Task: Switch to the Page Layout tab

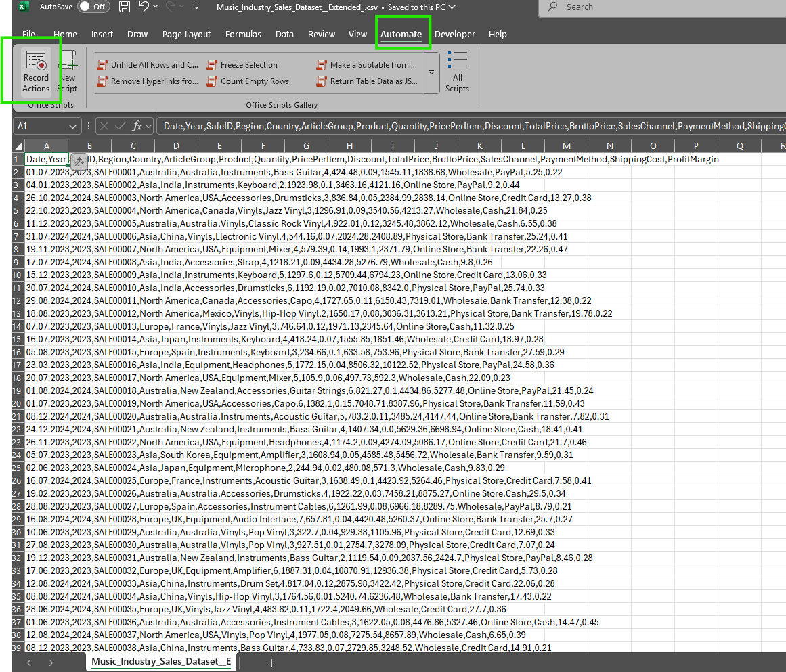Action: pyautogui.click(x=186, y=34)
